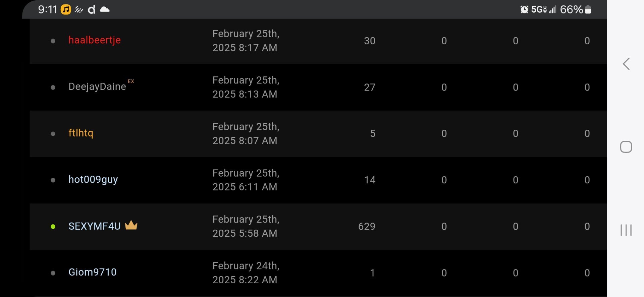Viewport: 644px width, 297px height.
Task: Click the crown badge beside SEXYMF4U
Action: 131,225
